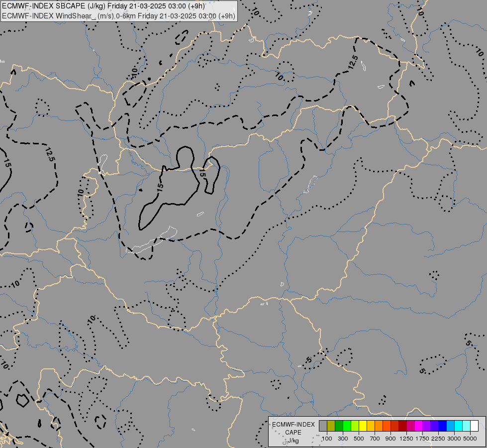Viewport: 487px width, 448px height.
Task: Click the legend value 3000
Action: 454,439
